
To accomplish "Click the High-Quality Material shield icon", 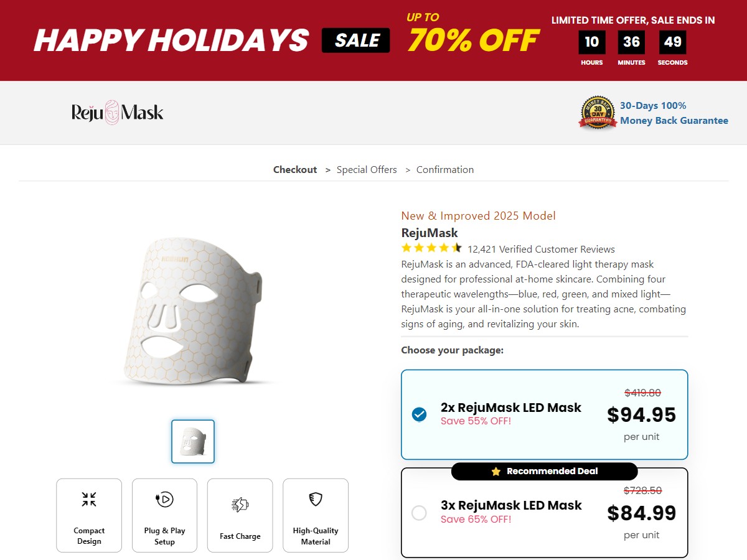I will click(x=316, y=500).
